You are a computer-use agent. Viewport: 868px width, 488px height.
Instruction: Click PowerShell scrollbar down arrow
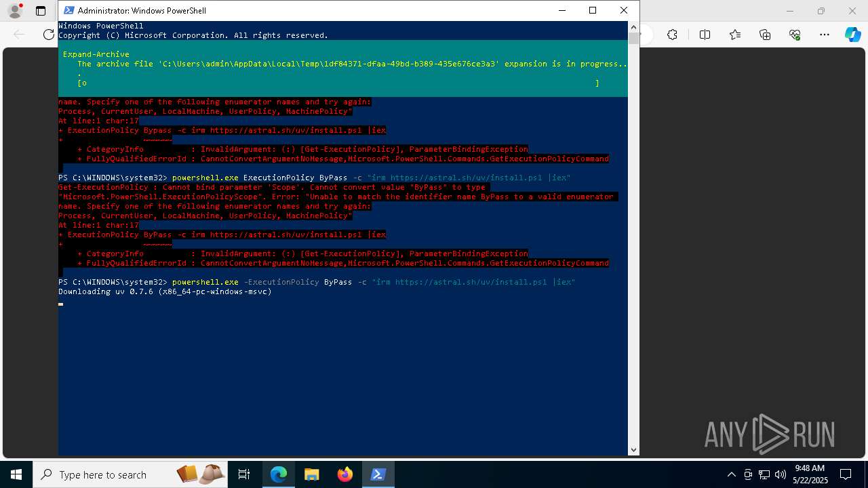(x=633, y=449)
